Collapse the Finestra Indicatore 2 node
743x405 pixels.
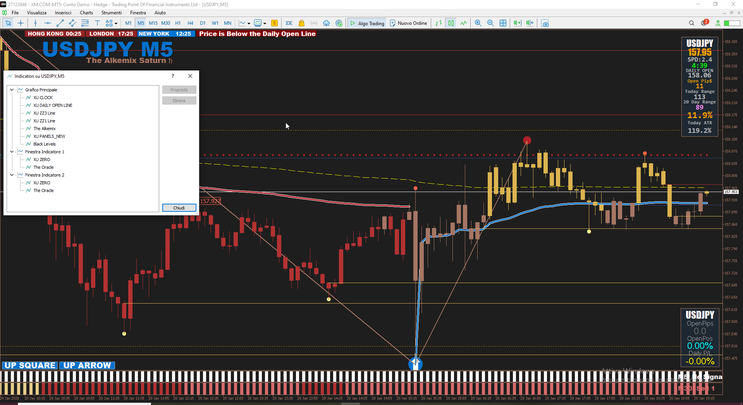tap(12, 175)
